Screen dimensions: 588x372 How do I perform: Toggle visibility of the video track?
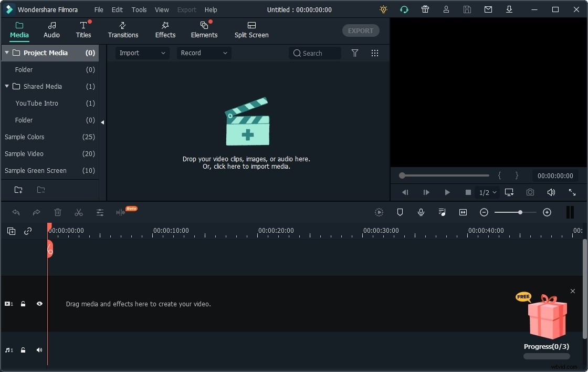(39, 304)
